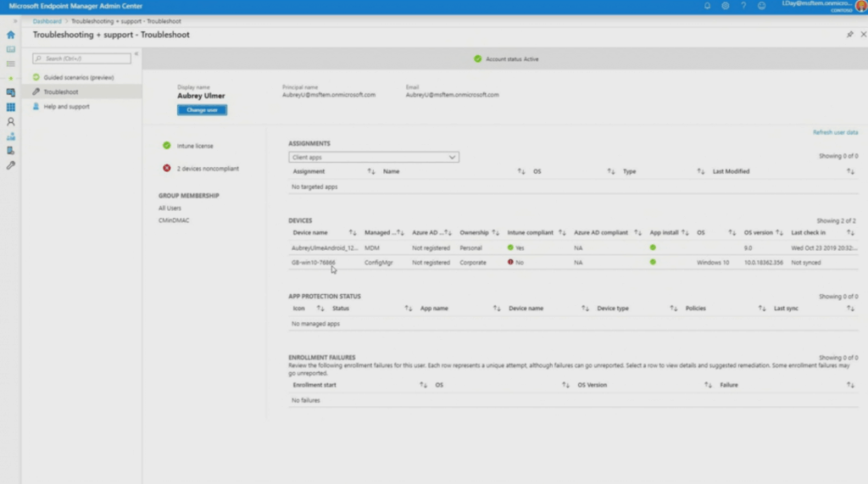The image size is (868, 484).
Task: Open the All Users group
Action: 170,209
